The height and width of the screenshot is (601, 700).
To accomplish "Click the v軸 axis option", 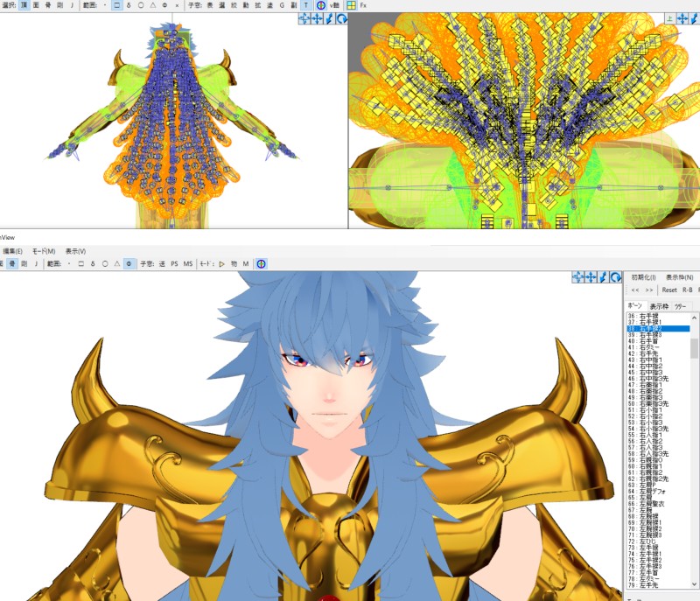I will pos(334,5).
